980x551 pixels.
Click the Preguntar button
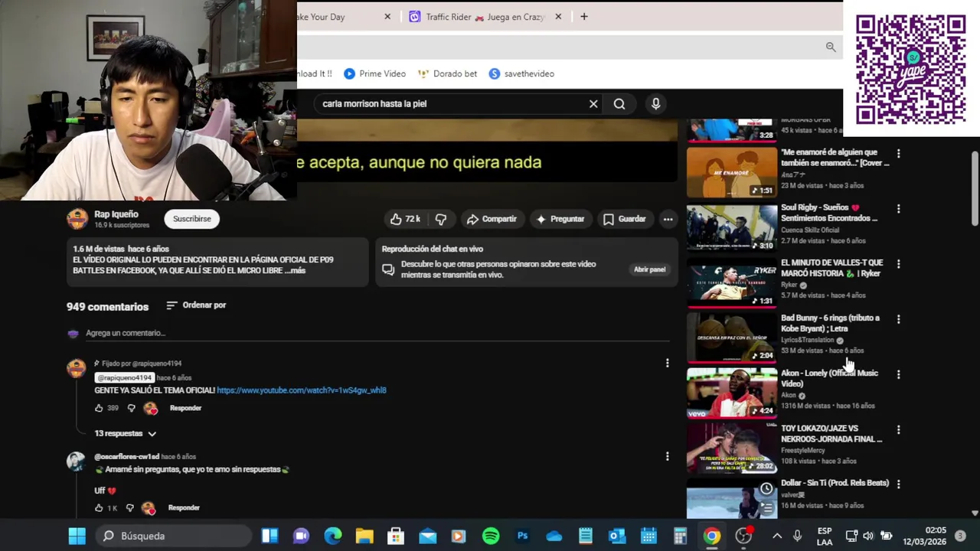tap(560, 219)
